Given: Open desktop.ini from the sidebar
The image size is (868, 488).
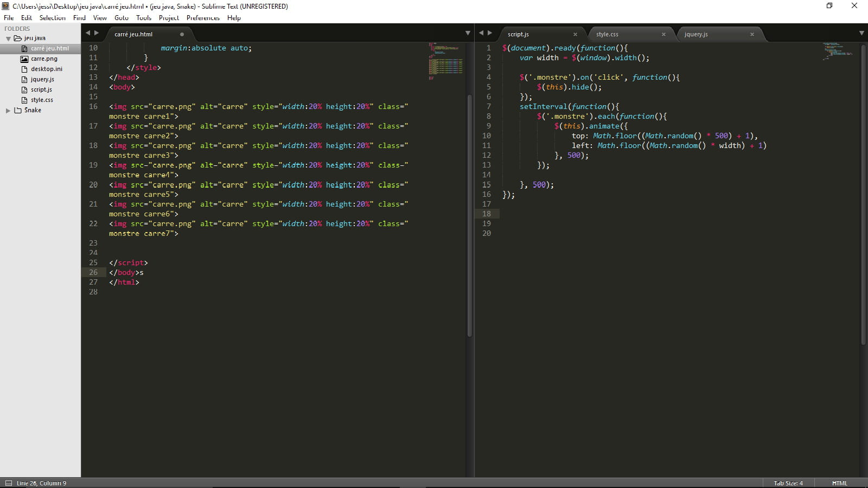Looking at the screenshot, I should click(47, 69).
